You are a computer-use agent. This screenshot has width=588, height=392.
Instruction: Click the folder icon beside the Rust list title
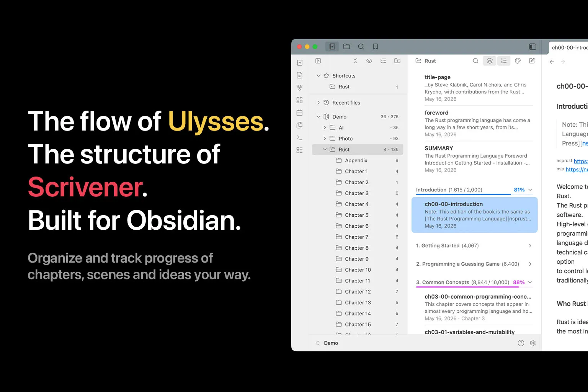(418, 61)
